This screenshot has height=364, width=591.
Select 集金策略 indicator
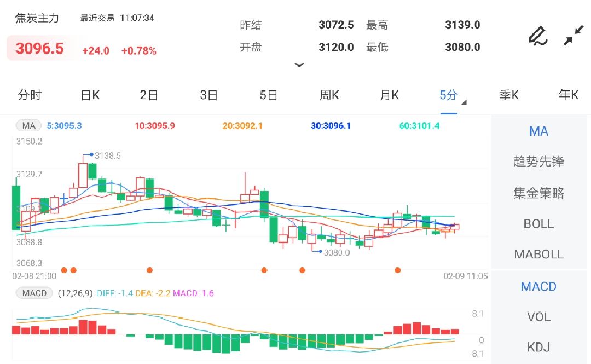click(x=538, y=193)
